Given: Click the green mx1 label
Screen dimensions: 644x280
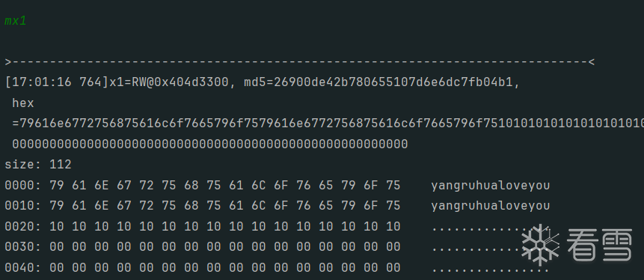Looking at the screenshot, I should [x=16, y=21].
